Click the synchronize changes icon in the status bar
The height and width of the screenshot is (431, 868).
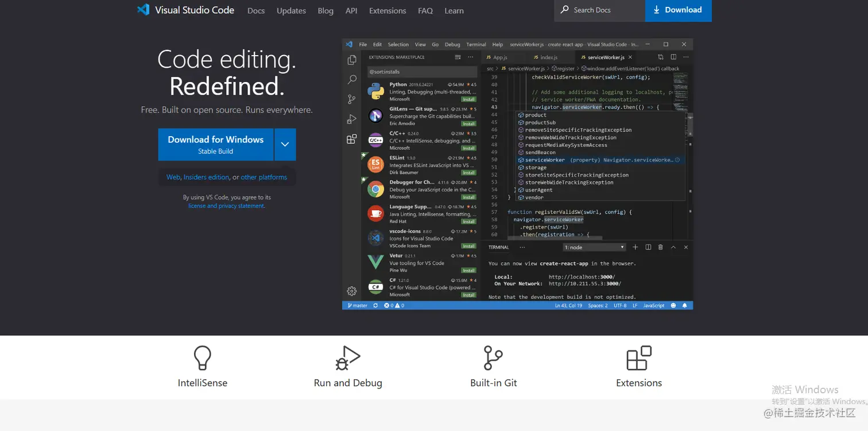[375, 305]
